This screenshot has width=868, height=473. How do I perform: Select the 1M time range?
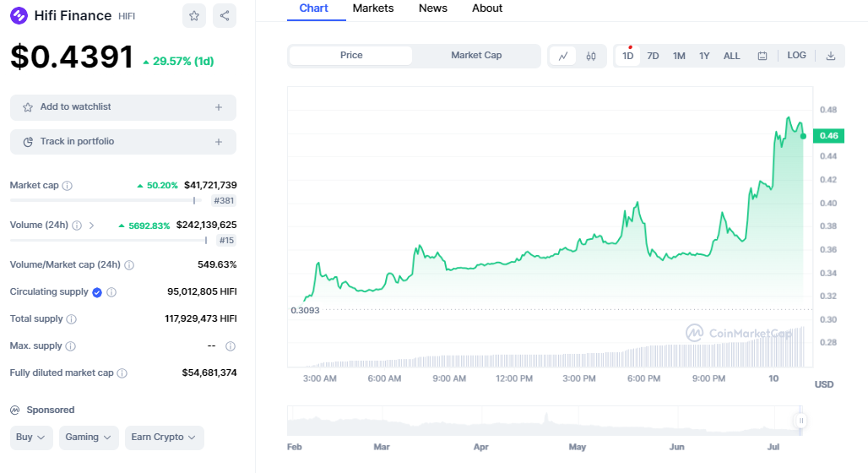pos(679,56)
